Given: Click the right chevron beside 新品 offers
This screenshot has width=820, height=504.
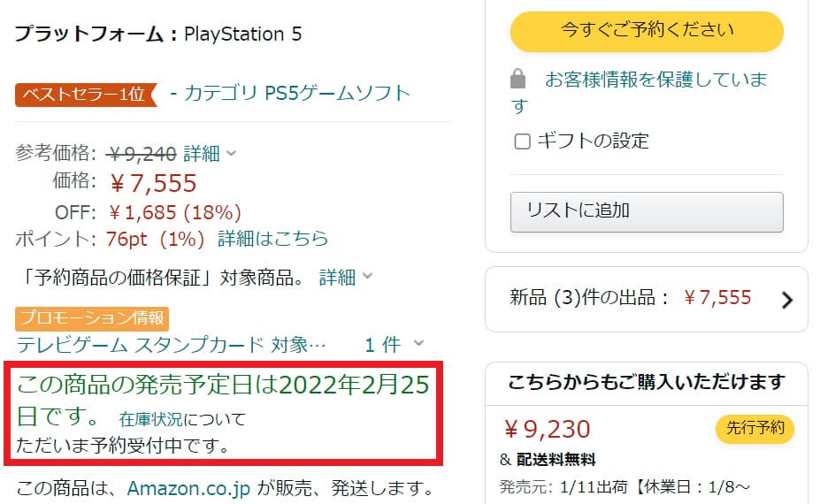Looking at the screenshot, I should 787,300.
